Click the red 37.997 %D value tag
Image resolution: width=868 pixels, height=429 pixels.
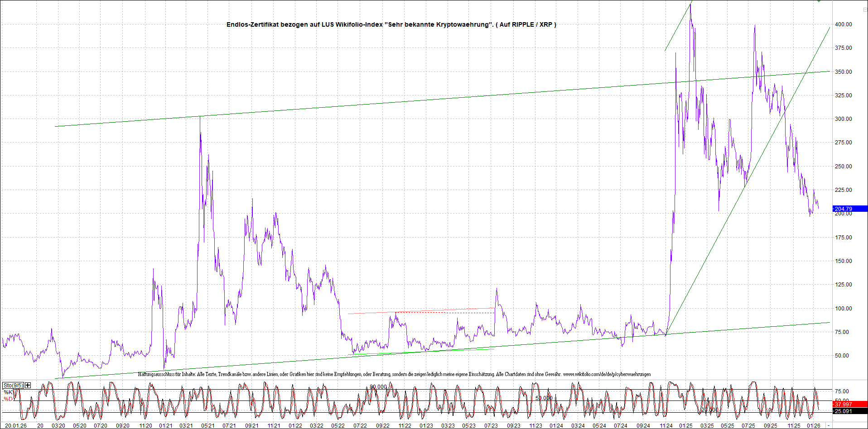pyautogui.click(x=849, y=404)
